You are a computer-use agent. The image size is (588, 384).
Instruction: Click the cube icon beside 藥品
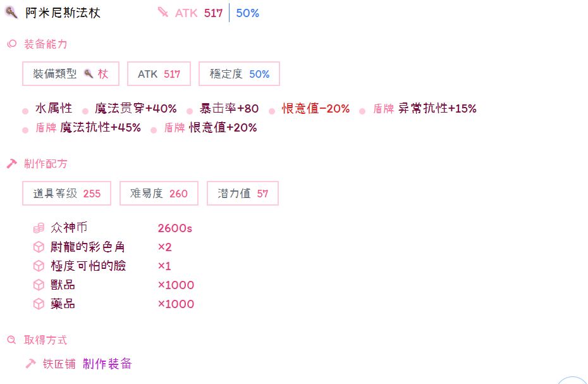[x=39, y=304]
